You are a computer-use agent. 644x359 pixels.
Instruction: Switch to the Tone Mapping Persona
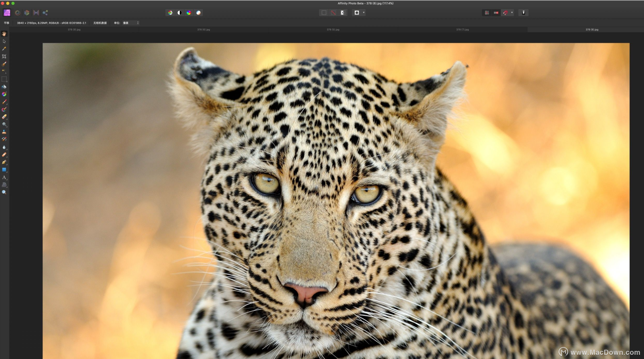pyautogui.click(x=36, y=13)
